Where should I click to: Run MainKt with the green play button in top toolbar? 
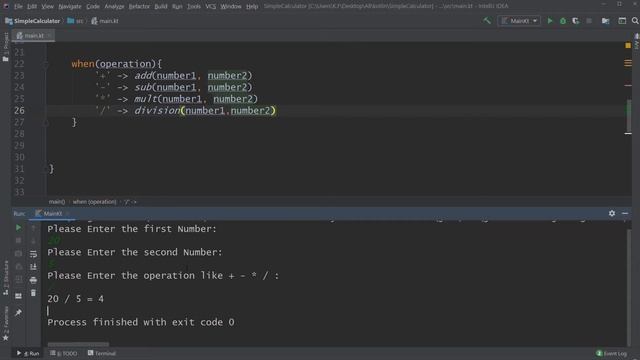(x=550, y=21)
